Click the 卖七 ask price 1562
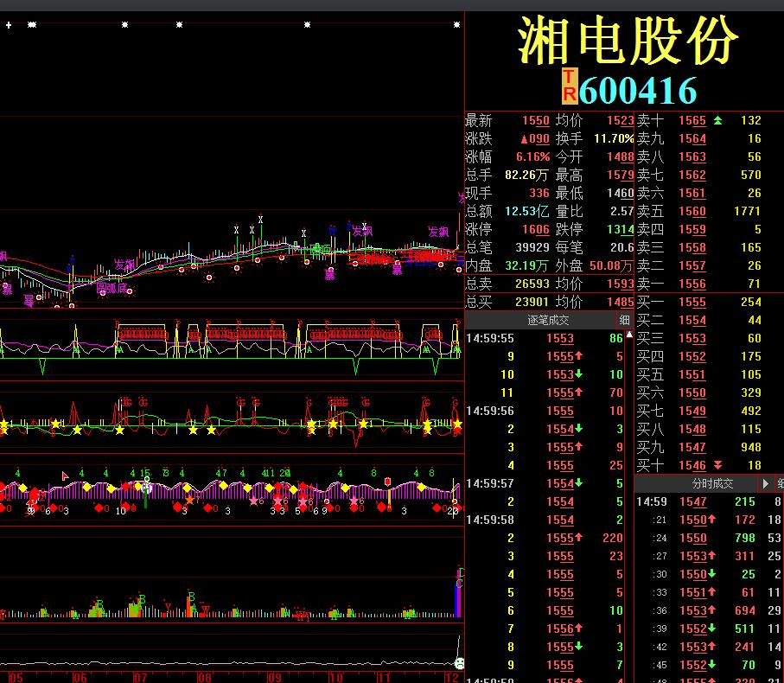The height and width of the screenshot is (683, 784). tap(692, 175)
